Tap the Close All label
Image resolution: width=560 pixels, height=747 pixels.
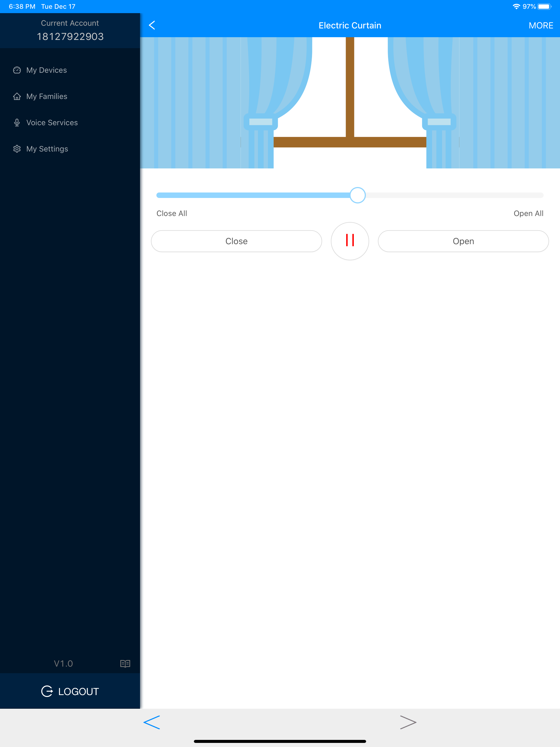171,214
